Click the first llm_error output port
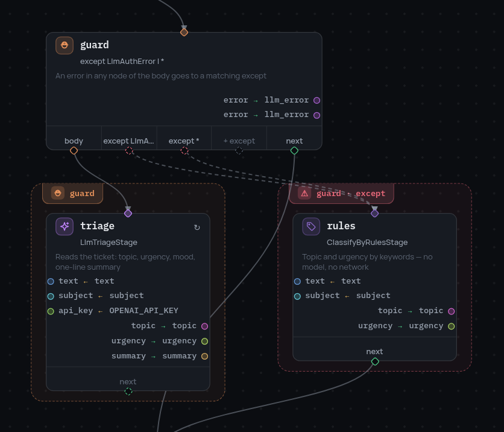Screen dimensions: 504x432 click(317, 100)
